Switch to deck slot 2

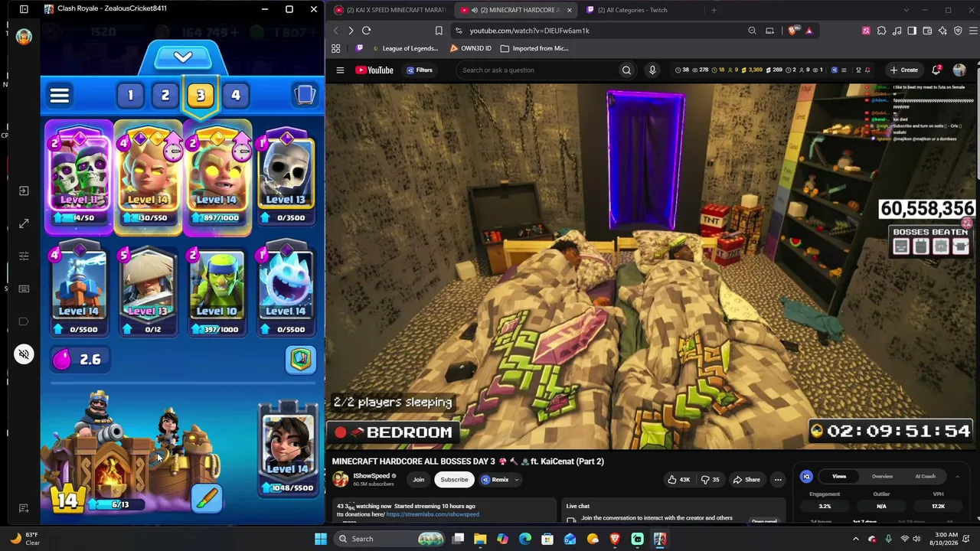click(165, 96)
